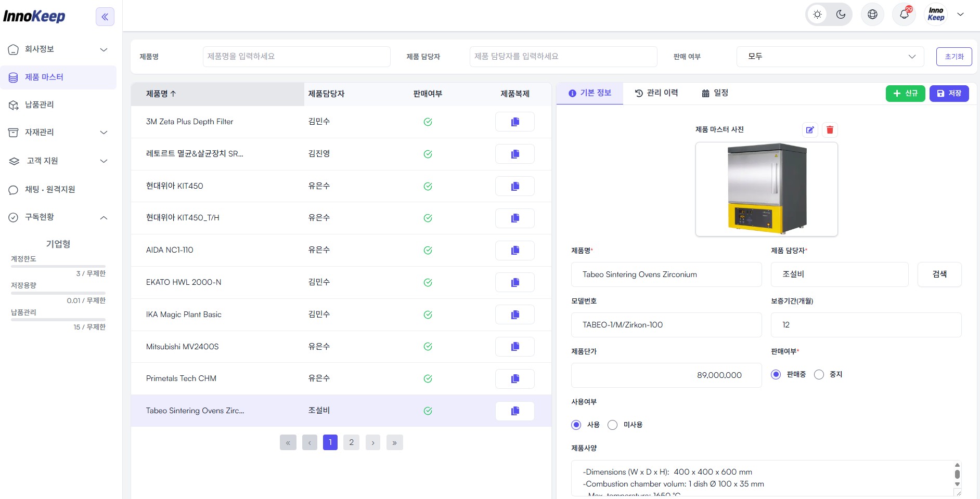The image size is (980, 499).
Task: Select the 중지 radio button
Action: (819, 374)
